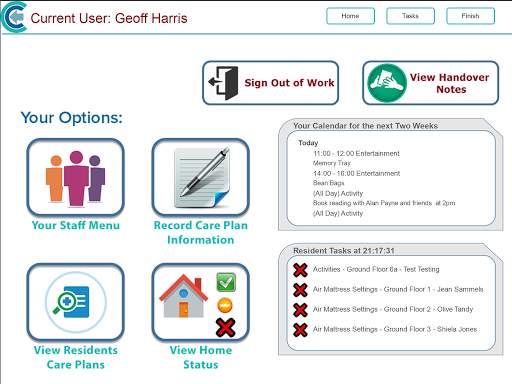Go to Home in top navigation

(350, 16)
